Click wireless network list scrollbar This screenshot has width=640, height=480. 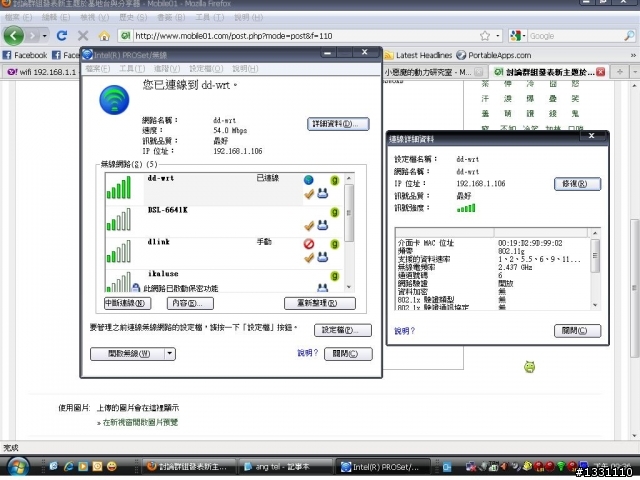(x=349, y=232)
